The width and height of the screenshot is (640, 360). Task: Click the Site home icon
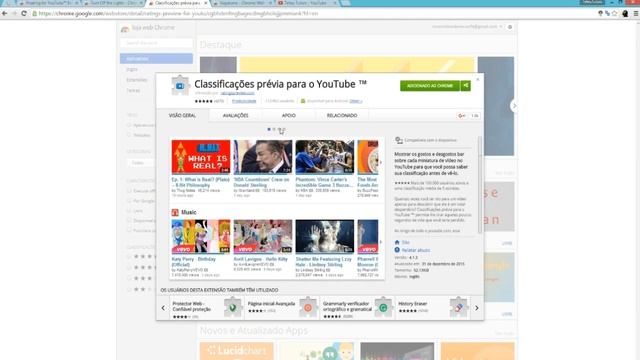(x=397, y=242)
